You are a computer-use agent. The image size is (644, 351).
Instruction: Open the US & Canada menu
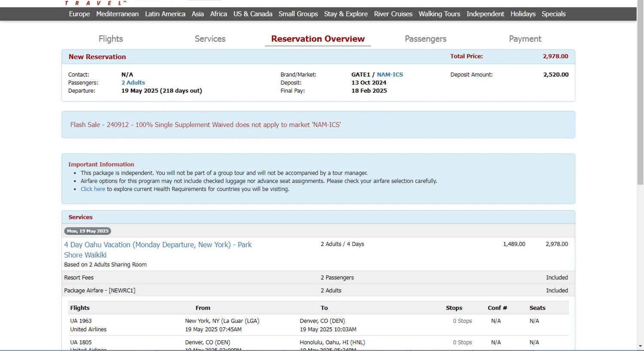coord(253,14)
